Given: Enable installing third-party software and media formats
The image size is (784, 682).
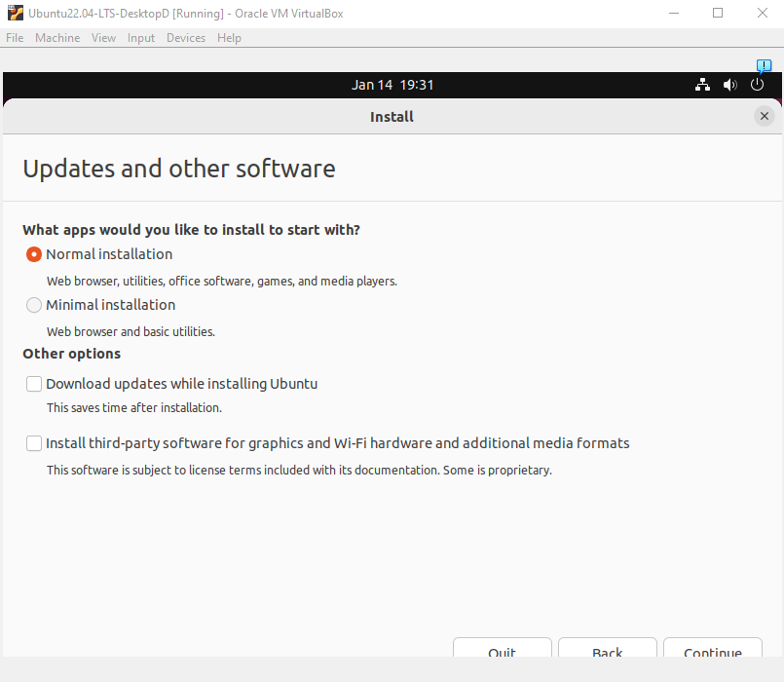Looking at the screenshot, I should [x=34, y=443].
